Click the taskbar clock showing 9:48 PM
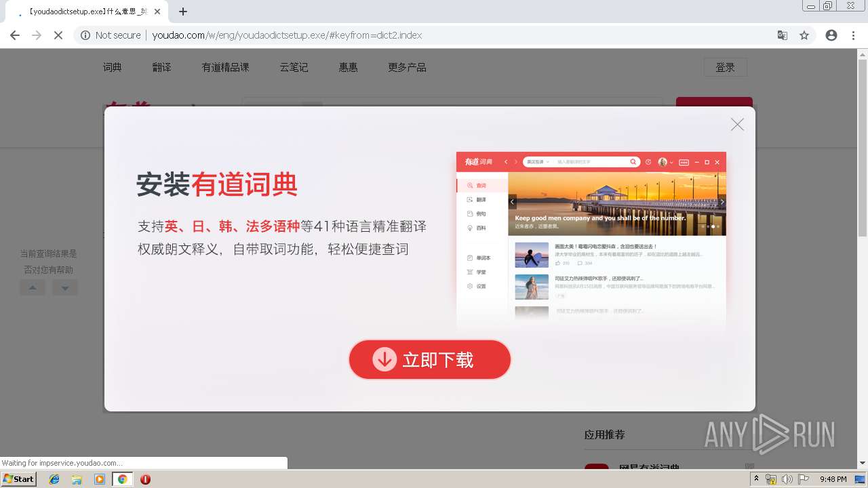The height and width of the screenshot is (488, 868). (x=833, y=479)
